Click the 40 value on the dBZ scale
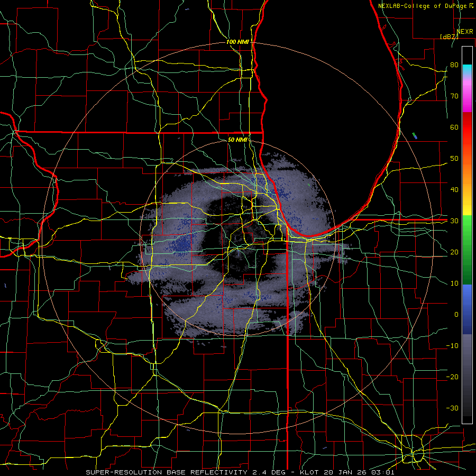476x476 pixels. (454, 190)
